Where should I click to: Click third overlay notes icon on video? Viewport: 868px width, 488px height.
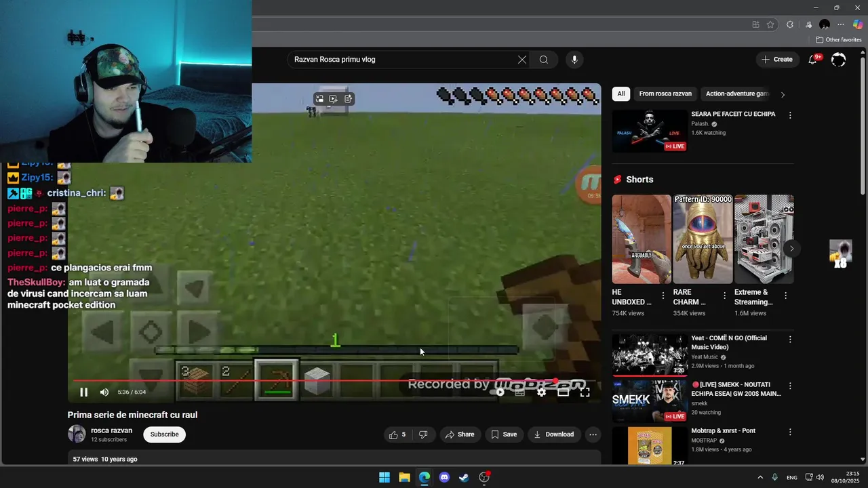[348, 99]
